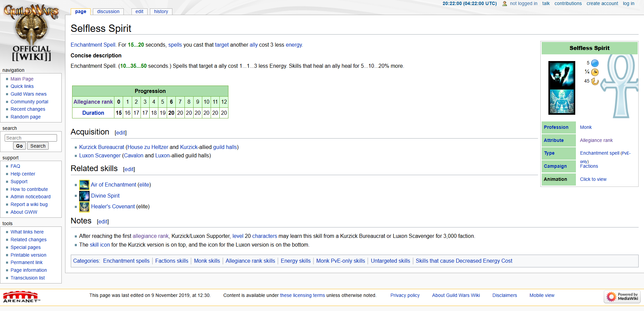
Task: Click the log in link
Action: tap(629, 3)
